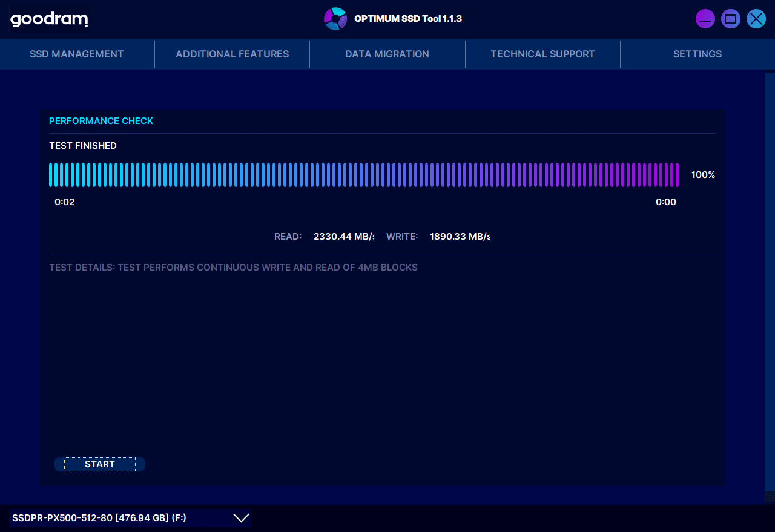Select the READ speed value 2330.44 MB/s
The height and width of the screenshot is (532, 775).
(343, 237)
